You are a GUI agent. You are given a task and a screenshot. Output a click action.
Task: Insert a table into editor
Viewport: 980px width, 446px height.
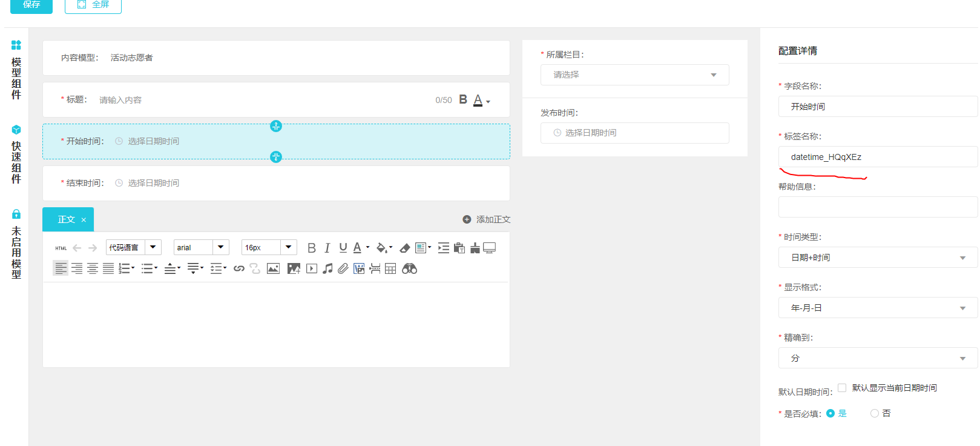(390, 268)
